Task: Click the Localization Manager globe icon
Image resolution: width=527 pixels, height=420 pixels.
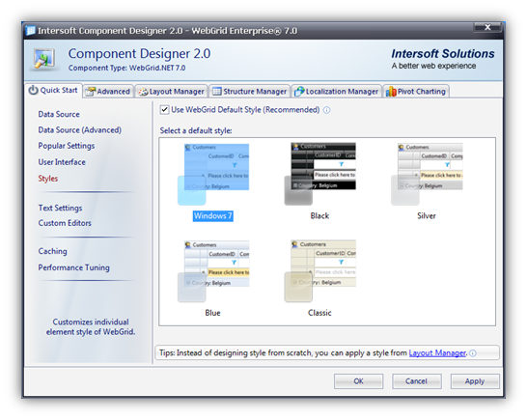Action: (x=299, y=91)
